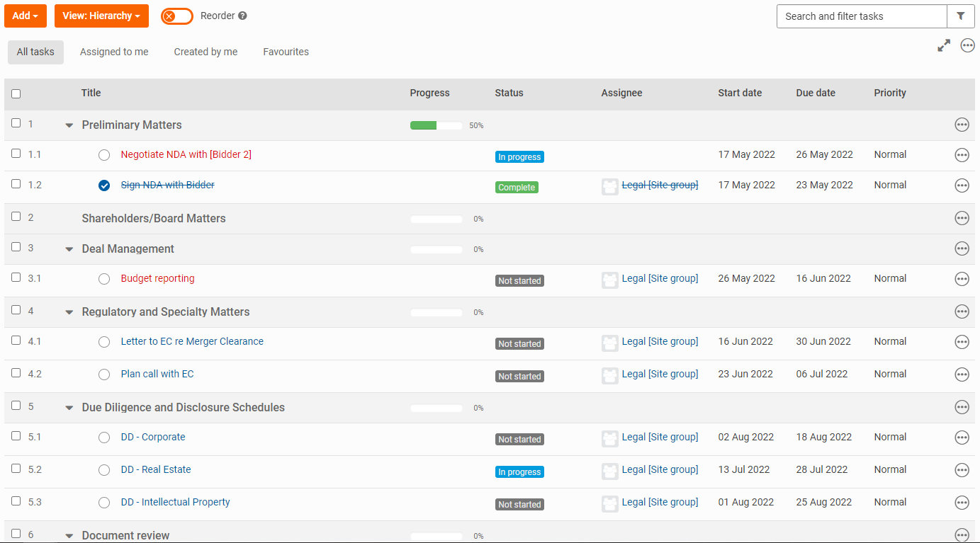Expand task list to full screen
980x543 pixels.
tap(944, 45)
